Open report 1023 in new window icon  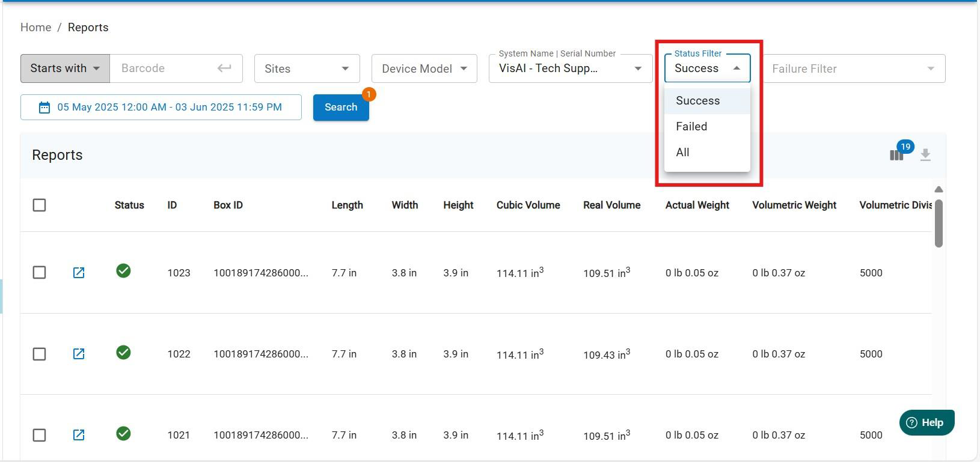[x=79, y=273]
